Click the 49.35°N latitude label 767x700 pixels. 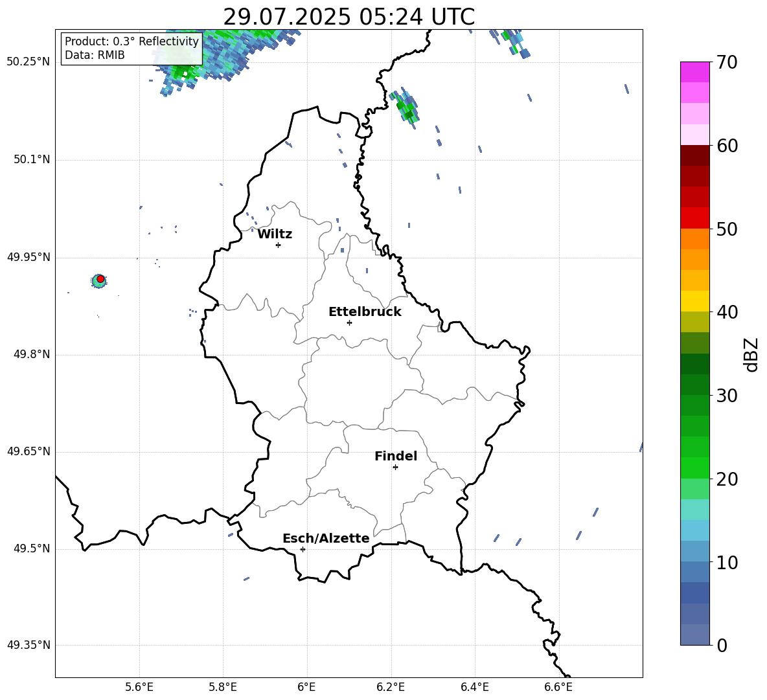(x=29, y=645)
